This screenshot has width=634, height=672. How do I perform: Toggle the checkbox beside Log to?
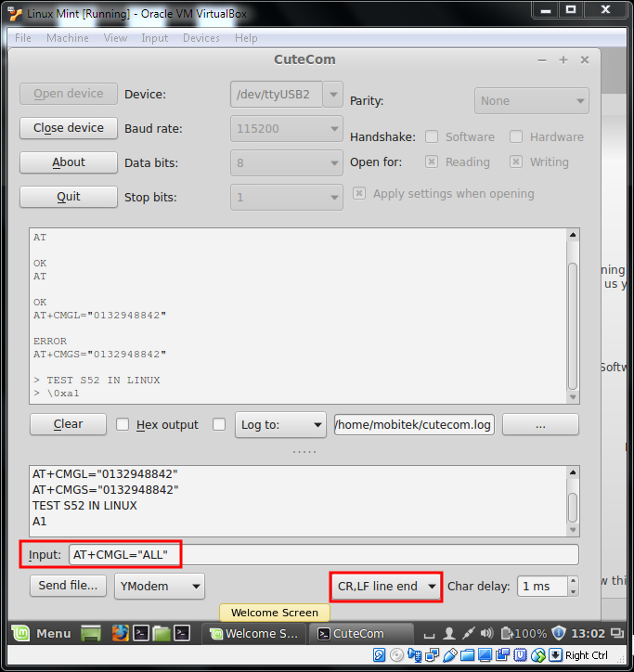coord(219,424)
